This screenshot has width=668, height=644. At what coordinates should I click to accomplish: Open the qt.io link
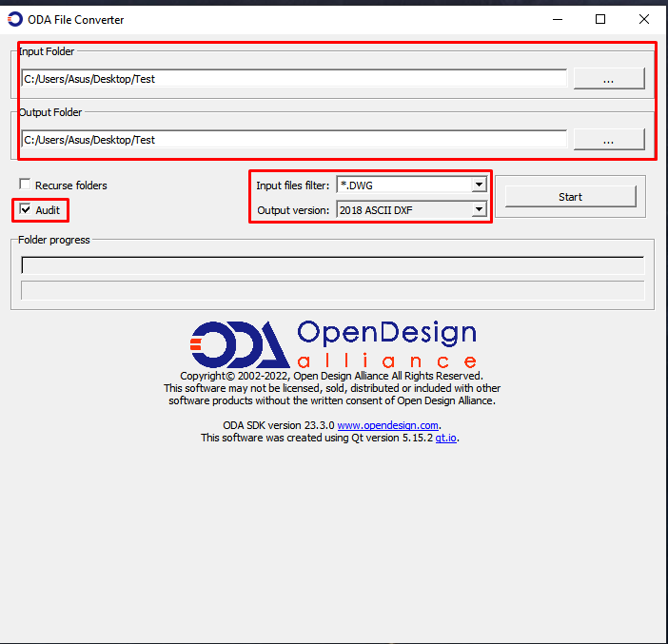click(x=445, y=438)
